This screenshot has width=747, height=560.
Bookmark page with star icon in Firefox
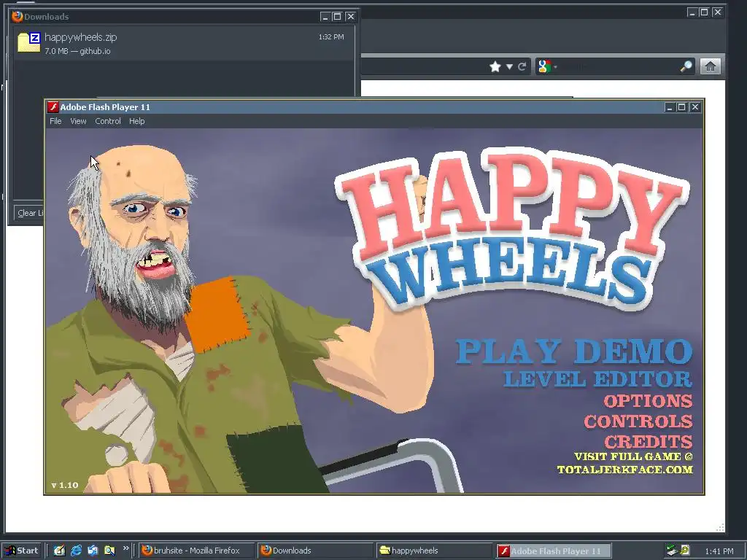pos(495,66)
